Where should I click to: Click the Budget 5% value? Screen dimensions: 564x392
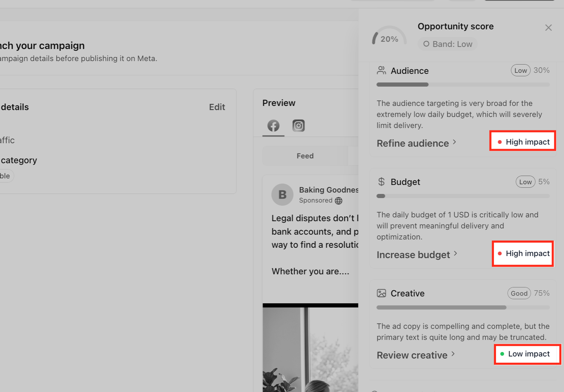pos(544,182)
